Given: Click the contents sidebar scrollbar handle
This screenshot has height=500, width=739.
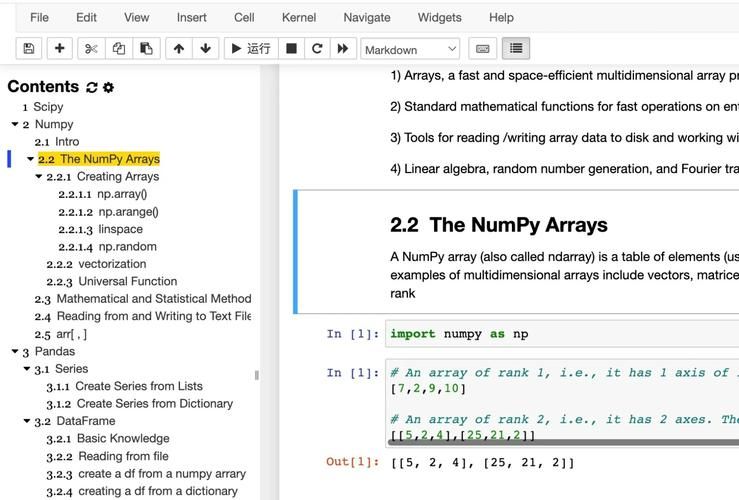Looking at the screenshot, I should (x=256, y=375).
